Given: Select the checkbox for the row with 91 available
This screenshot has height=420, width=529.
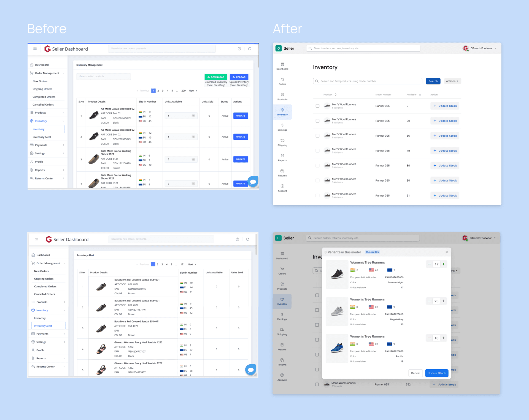Looking at the screenshot, I should [x=317, y=195].
